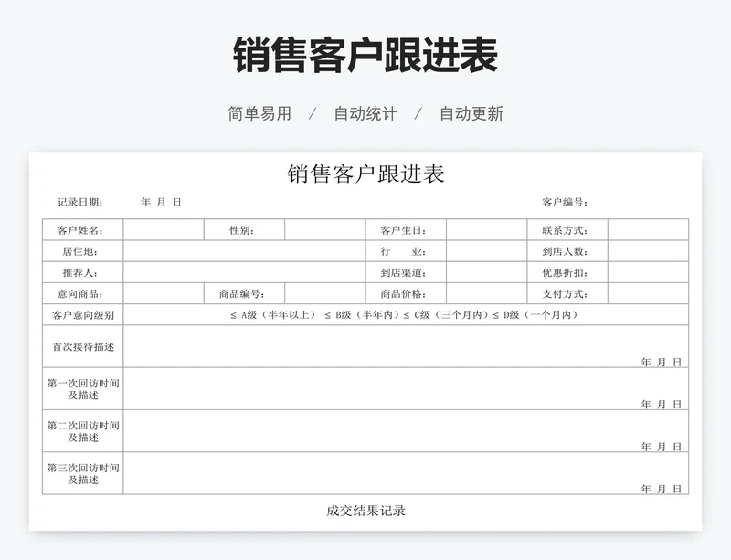The width and height of the screenshot is (731, 560).
Task: Click the 自动更新 subtitle text
Action: (471, 113)
